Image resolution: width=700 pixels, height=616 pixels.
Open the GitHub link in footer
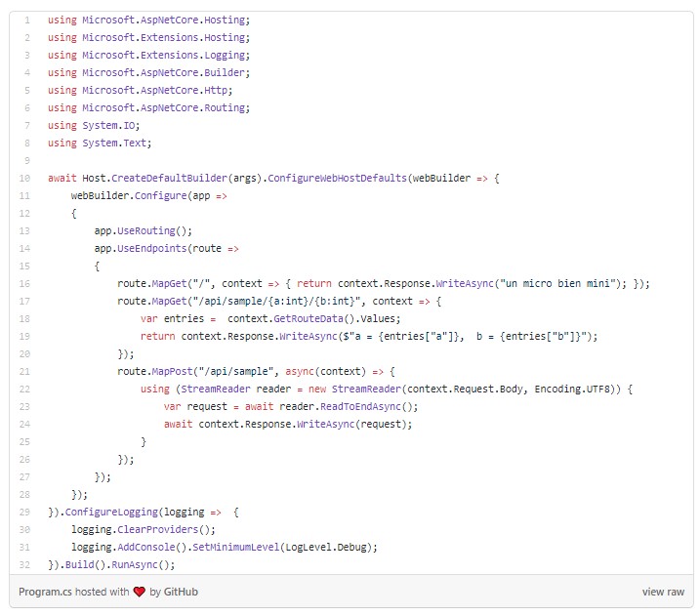[x=182, y=592]
